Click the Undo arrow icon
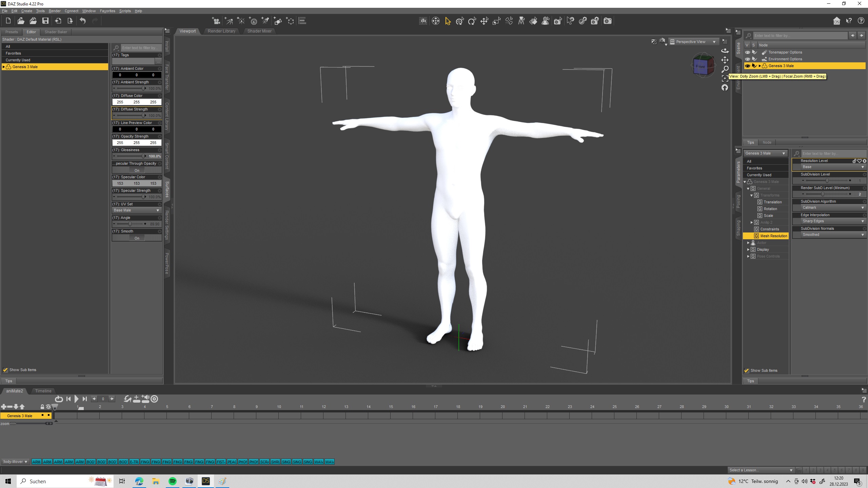The height and width of the screenshot is (488, 868). pyautogui.click(x=83, y=21)
